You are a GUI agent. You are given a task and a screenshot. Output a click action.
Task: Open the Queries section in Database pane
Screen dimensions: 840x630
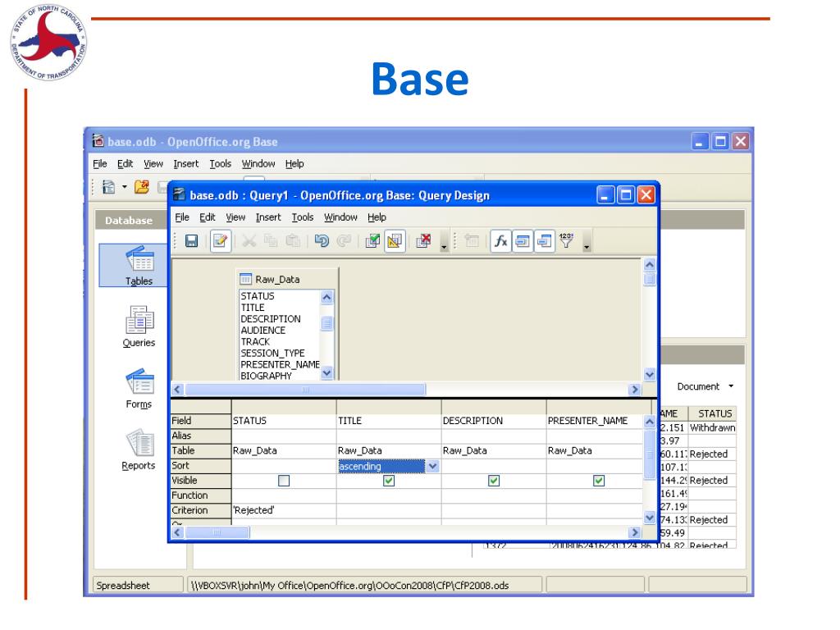pos(139,326)
